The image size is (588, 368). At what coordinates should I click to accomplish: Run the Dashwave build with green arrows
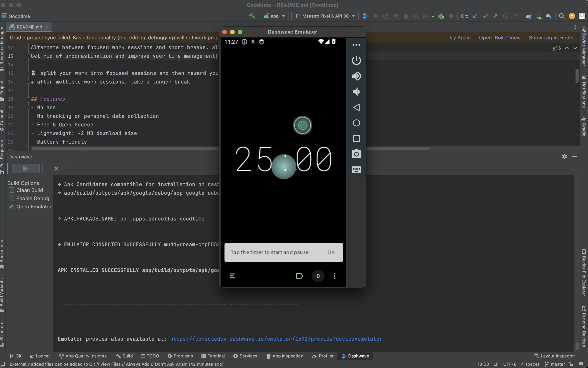pyautogui.click(x=26, y=168)
